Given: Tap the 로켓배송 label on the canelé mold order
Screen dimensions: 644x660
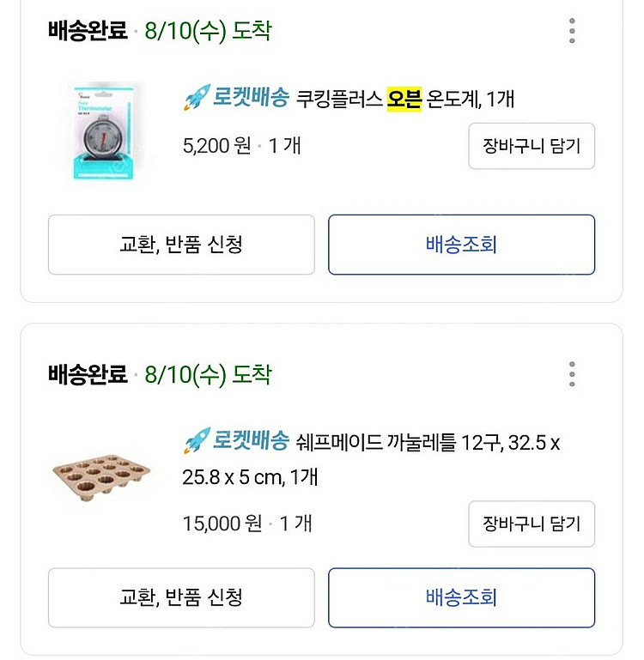Looking at the screenshot, I should (250, 442).
